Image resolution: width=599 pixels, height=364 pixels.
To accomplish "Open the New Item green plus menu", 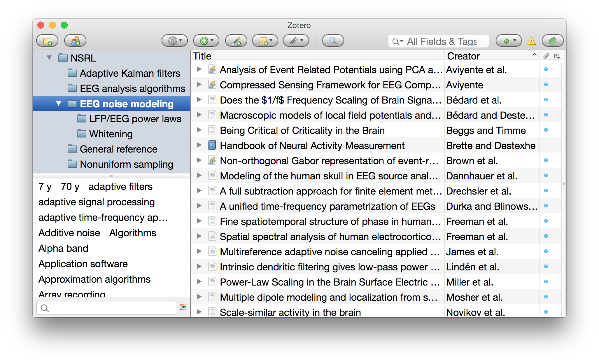I will [206, 41].
